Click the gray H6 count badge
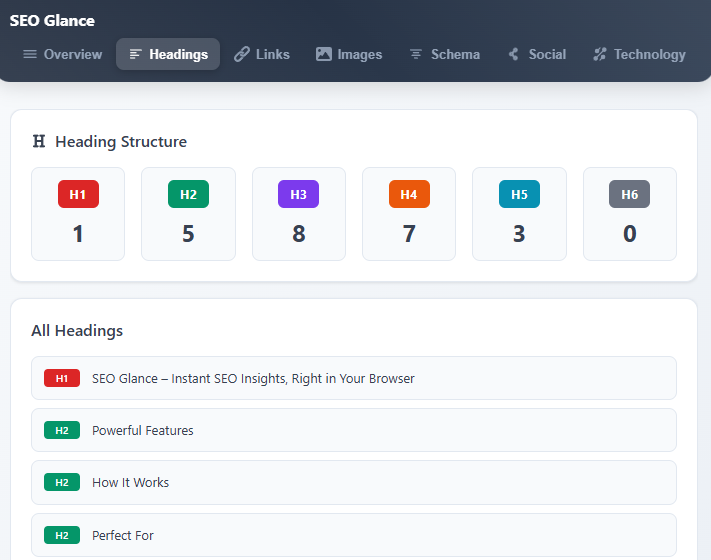This screenshot has height=560, width=711. pyautogui.click(x=629, y=194)
